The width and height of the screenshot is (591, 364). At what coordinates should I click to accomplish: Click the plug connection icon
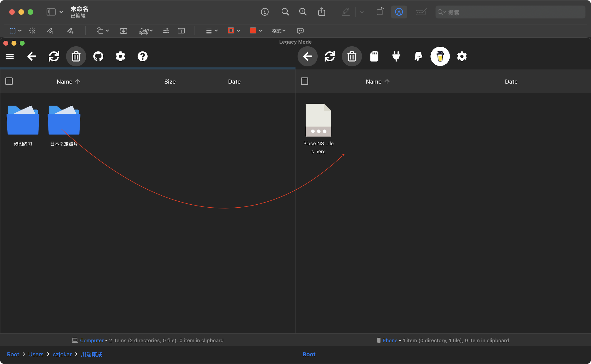click(x=396, y=56)
